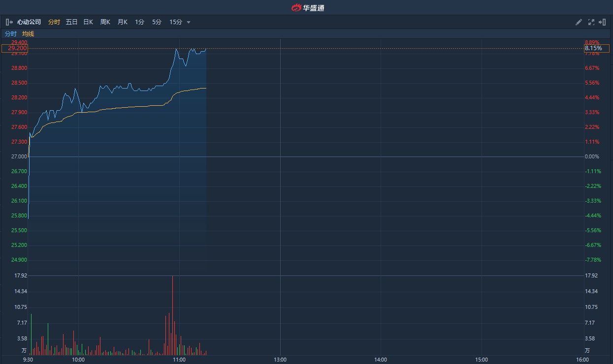Image resolution: width=613 pixels, height=364 pixels.
Task: Open the 周K weekly candlestick tab
Action: [105, 22]
